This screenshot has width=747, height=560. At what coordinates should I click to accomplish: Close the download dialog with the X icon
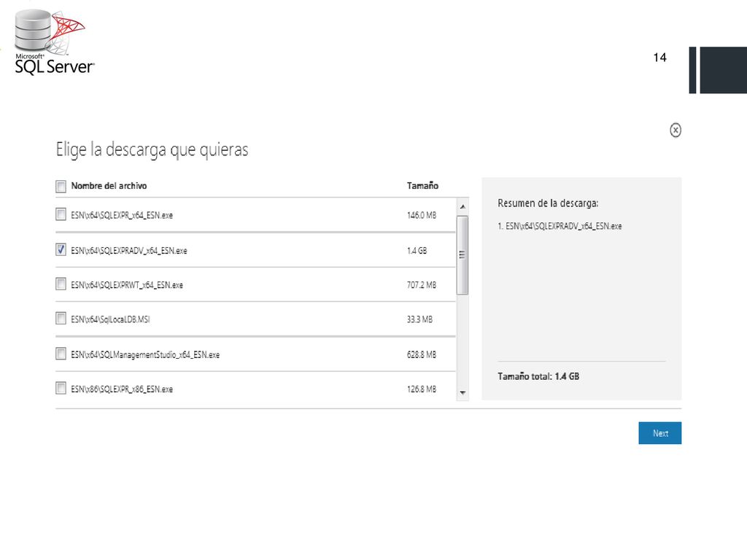(x=675, y=130)
